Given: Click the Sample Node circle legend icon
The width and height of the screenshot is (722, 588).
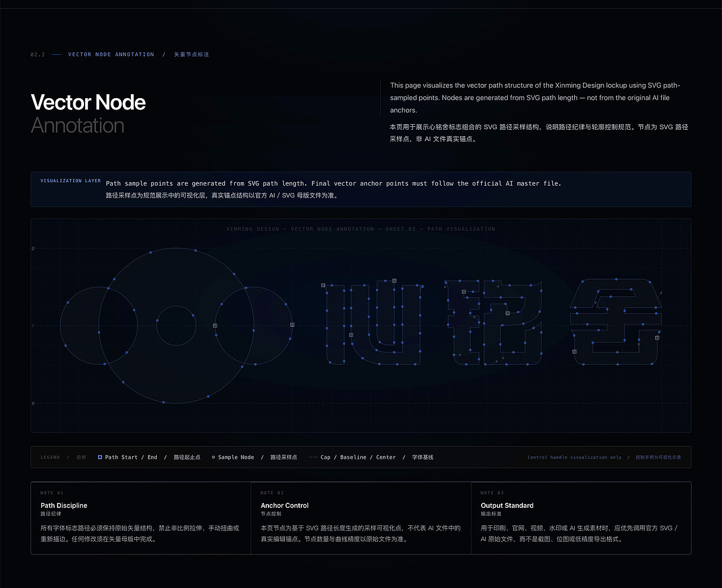Looking at the screenshot, I should pos(213,457).
